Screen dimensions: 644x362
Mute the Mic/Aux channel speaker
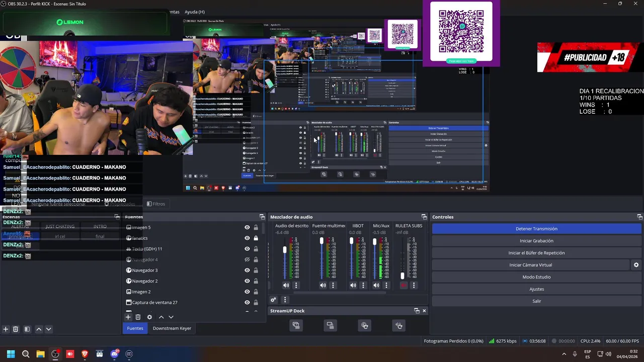(376, 286)
